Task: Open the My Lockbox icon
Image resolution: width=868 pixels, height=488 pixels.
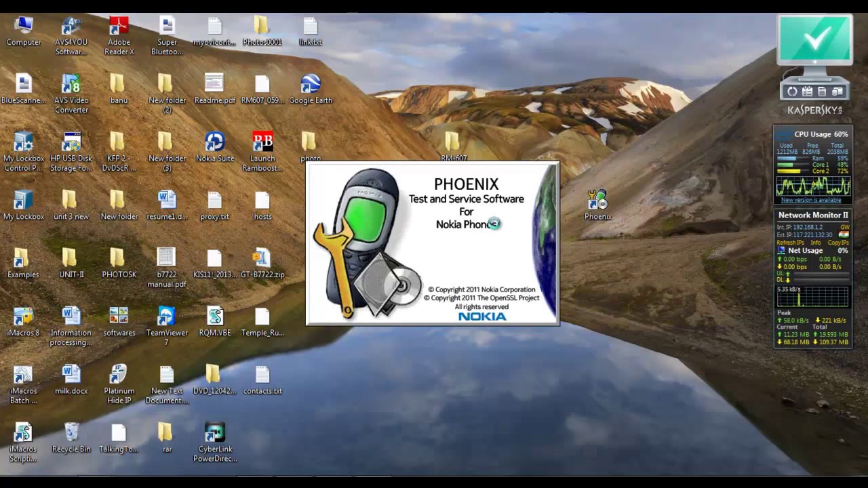Action: pos(24,206)
